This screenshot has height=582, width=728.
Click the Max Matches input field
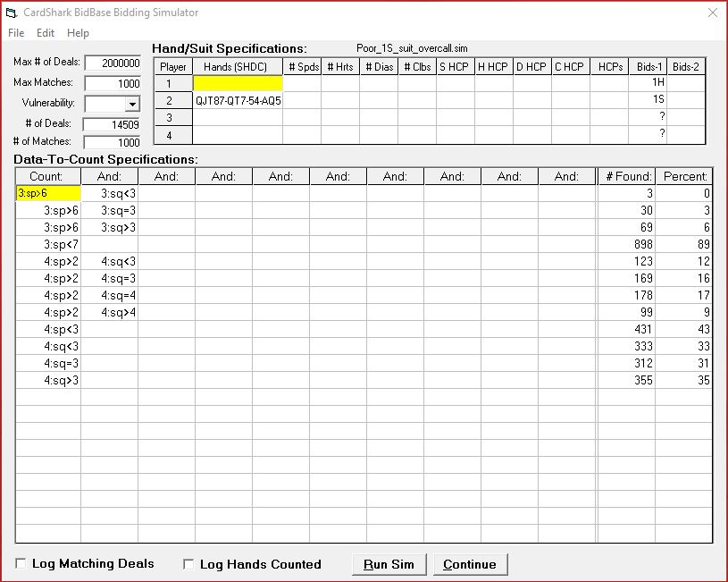[x=113, y=83]
